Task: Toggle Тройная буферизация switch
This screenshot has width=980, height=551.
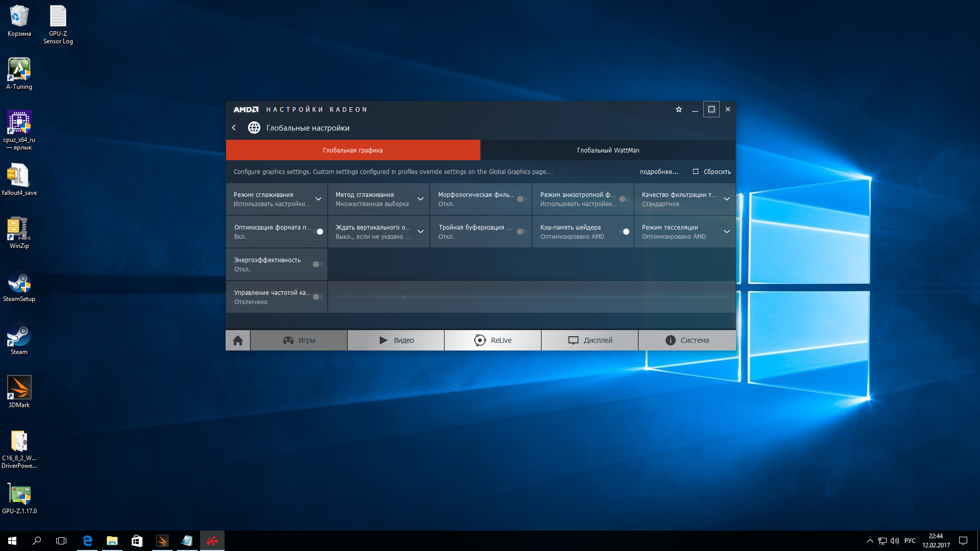Action: [x=522, y=232]
